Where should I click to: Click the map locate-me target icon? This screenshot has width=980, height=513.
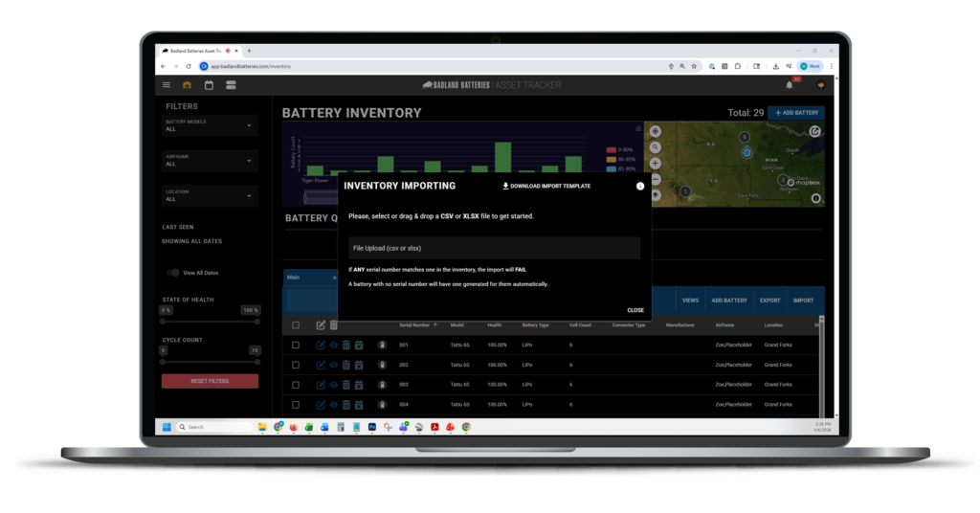point(655,131)
